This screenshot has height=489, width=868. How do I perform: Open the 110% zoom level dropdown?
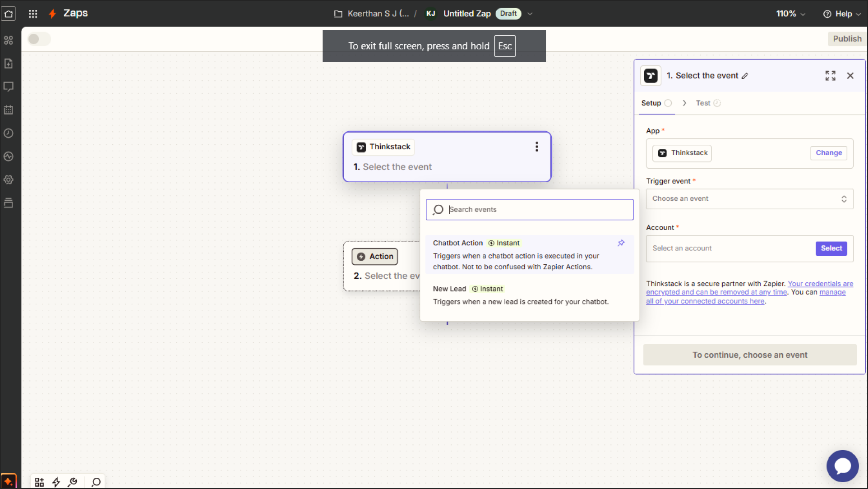791,14
